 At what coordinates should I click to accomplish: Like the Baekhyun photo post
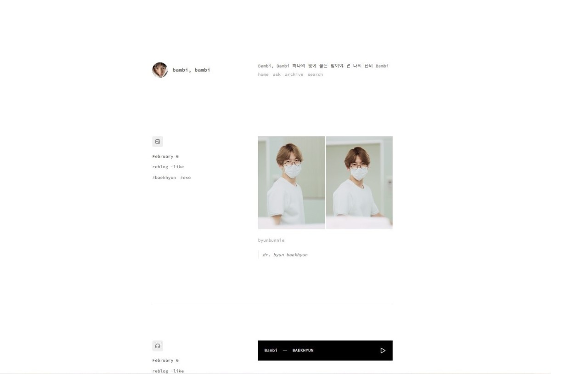pos(178,167)
